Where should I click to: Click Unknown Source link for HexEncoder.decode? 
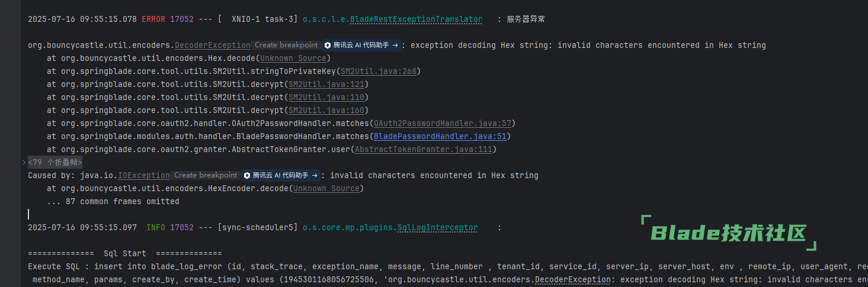click(x=326, y=188)
